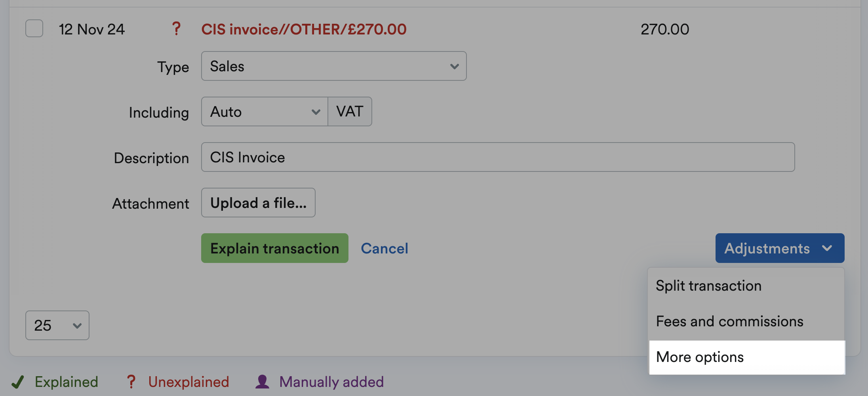Tick the checkbox next to 12 Nov 24
The width and height of the screenshot is (868, 396).
[34, 28]
